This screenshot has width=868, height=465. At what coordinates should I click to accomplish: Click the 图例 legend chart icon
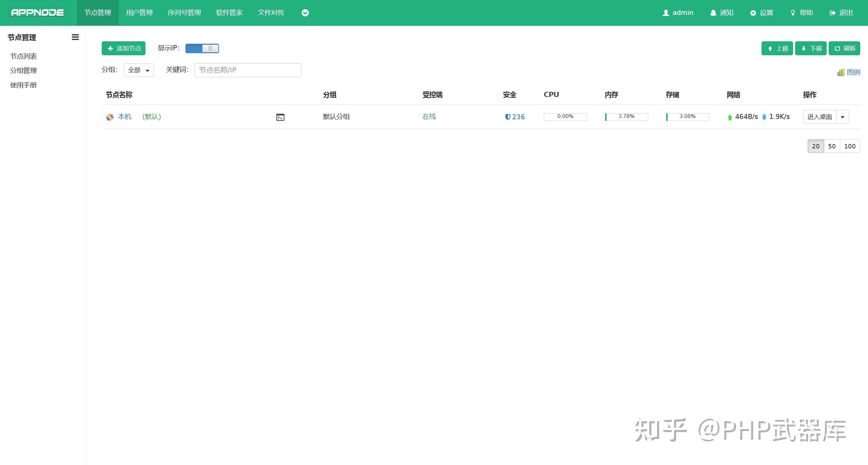coord(842,72)
